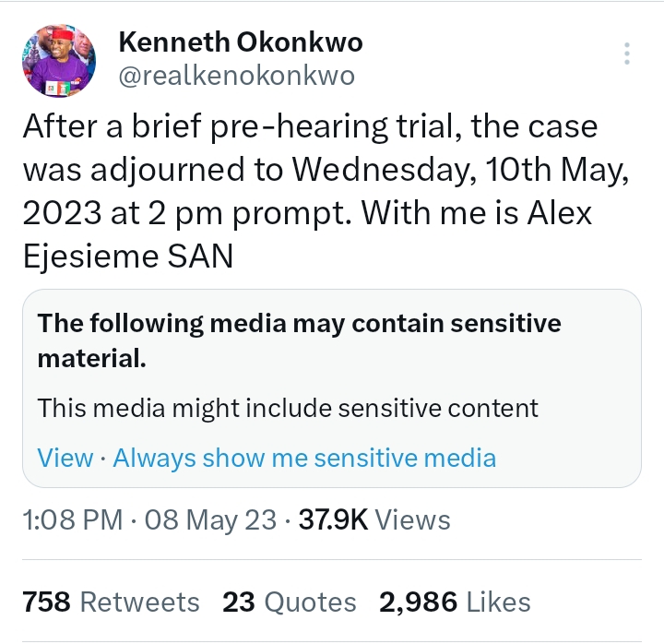Open the 37.9K Views analytics
664x644 pixels.
(372, 520)
